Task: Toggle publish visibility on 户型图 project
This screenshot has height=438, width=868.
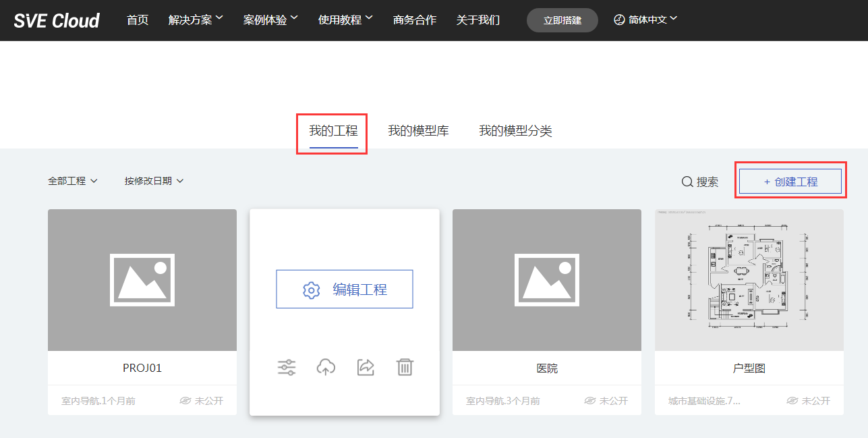Action: [x=808, y=400]
